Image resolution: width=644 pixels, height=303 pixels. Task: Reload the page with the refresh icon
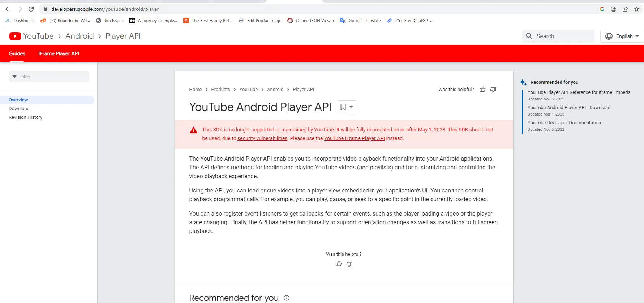(x=31, y=9)
